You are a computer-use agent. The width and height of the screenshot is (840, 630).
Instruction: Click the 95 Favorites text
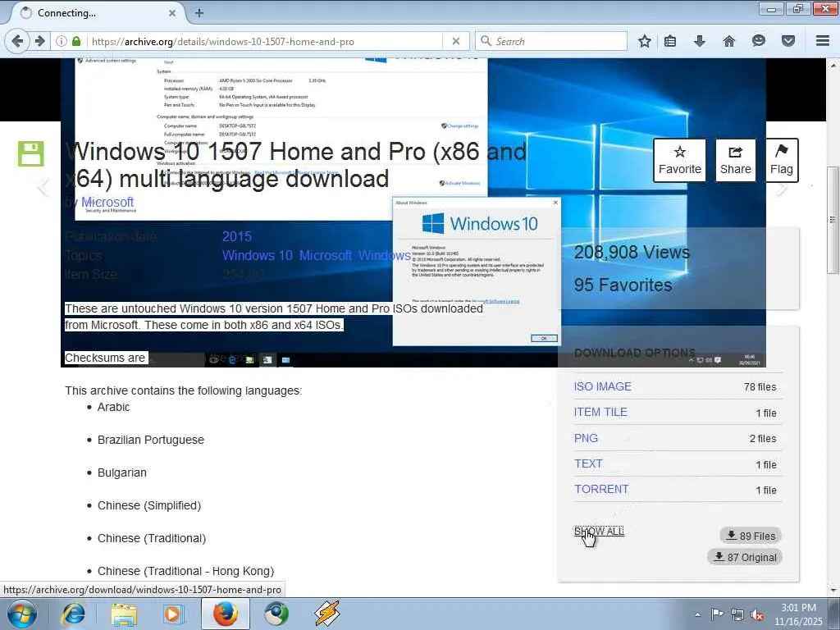pyautogui.click(x=623, y=285)
